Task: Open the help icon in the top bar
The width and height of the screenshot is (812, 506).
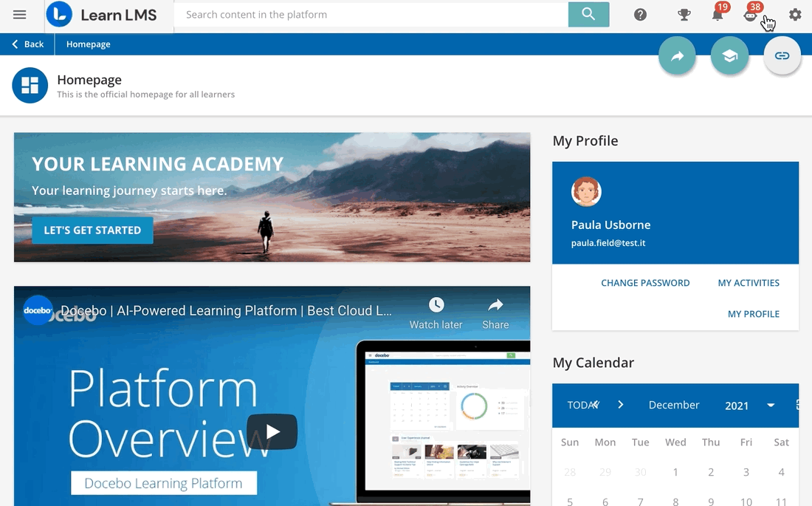Action: point(639,14)
